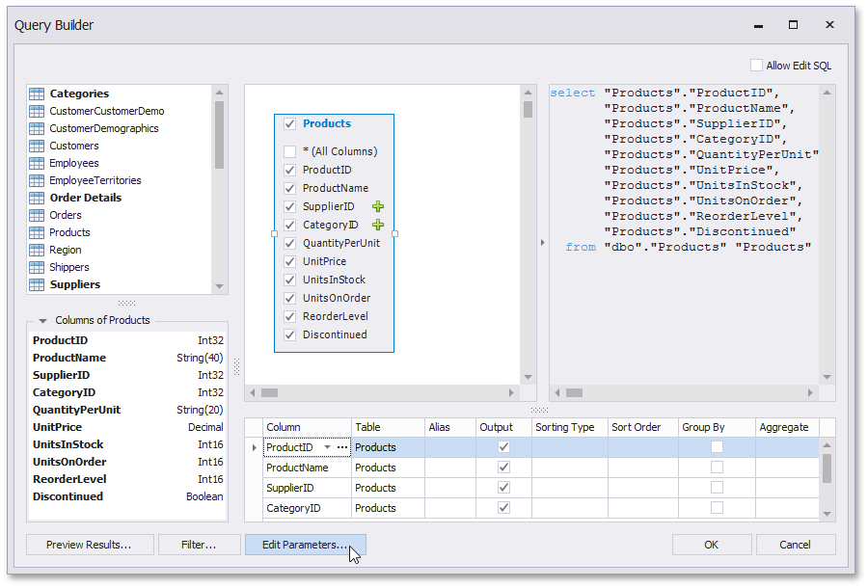
Task: Click the green plus icon beside CategoryID
Action: click(x=378, y=225)
